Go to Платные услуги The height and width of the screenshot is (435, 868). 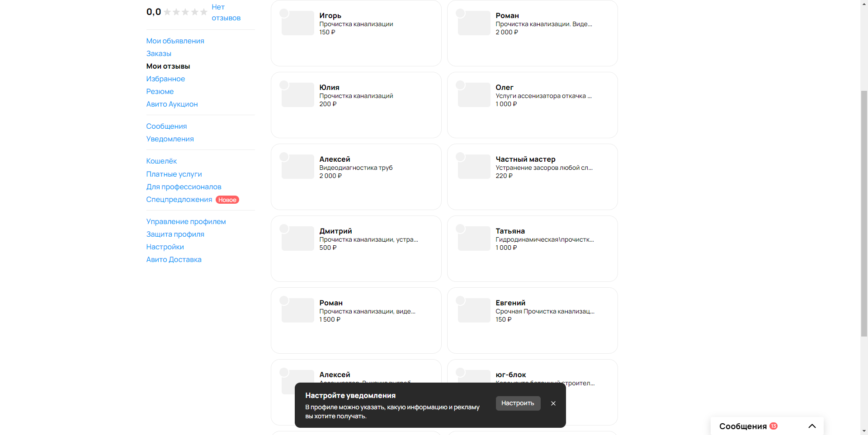point(174,174)
